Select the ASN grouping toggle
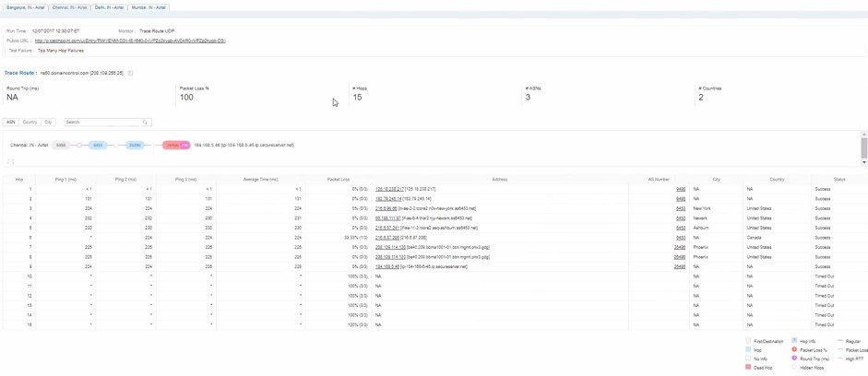 click(10, 122)
